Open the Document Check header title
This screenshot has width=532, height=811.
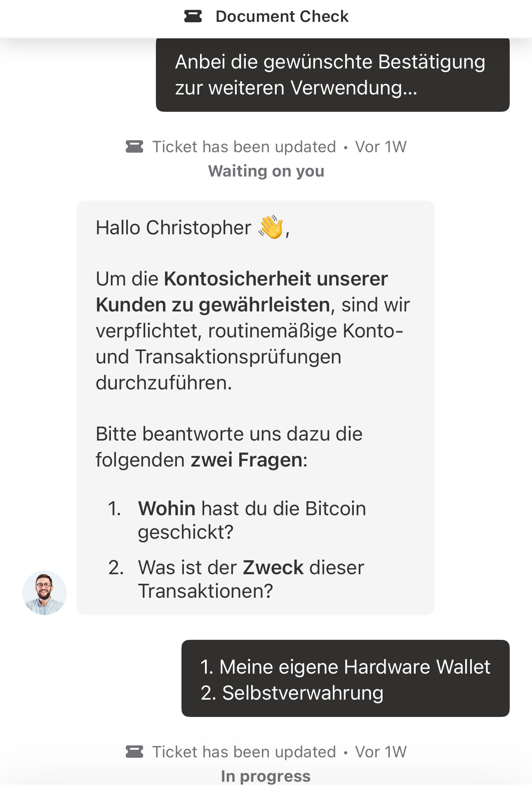tap(282, 17)
